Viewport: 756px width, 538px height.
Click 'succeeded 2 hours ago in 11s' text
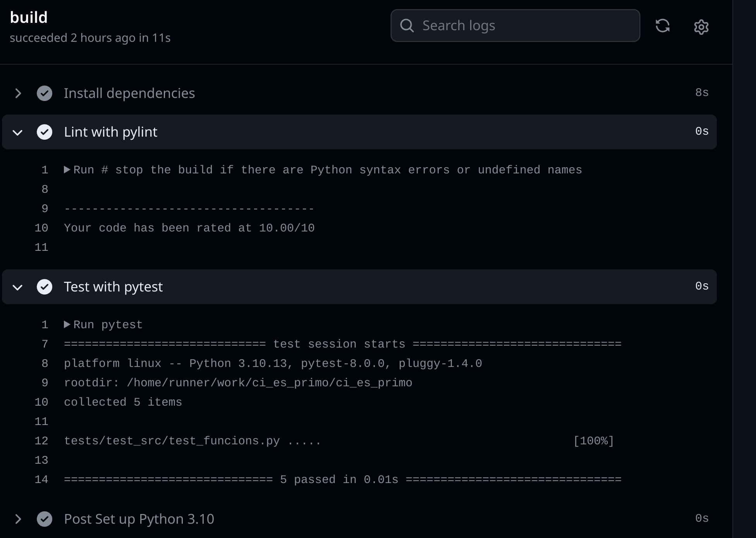pyautogui.click(x=90, y=38)
